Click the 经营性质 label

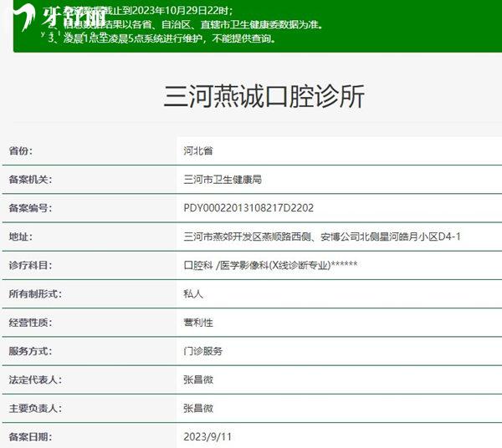pyautogui.click(x=30, y=323)
